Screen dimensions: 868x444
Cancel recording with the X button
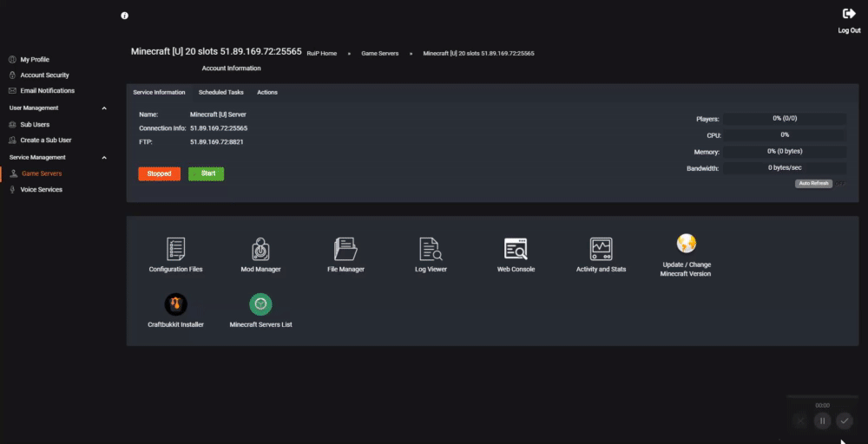click(x=800, y=421)
